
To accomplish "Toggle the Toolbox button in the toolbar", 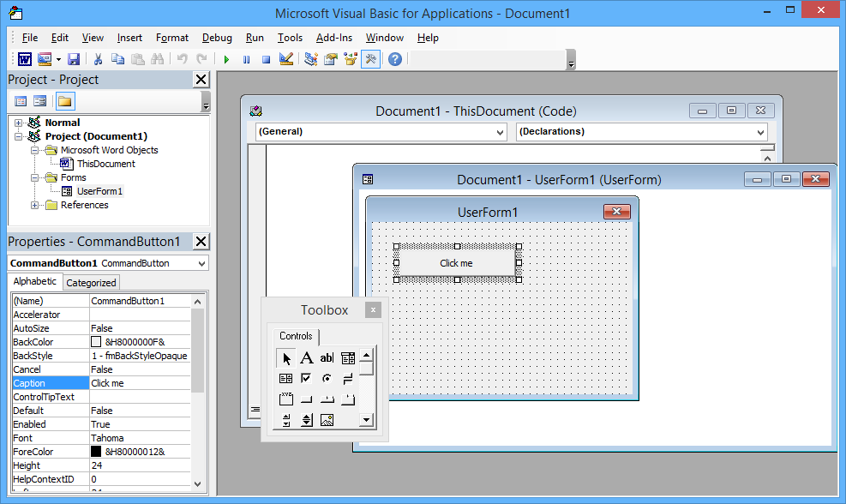I will tap(370, 59).
